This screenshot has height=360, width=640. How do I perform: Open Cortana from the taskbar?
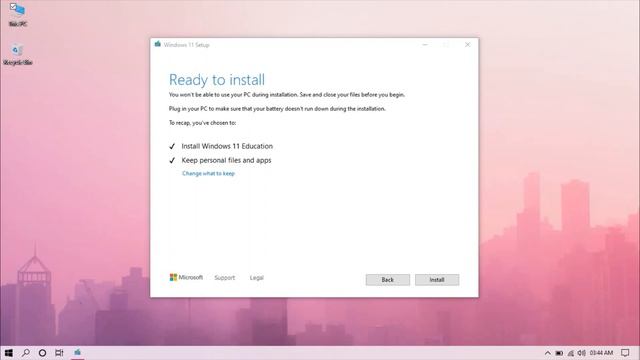pyautogui.click(x=42, y=353)
